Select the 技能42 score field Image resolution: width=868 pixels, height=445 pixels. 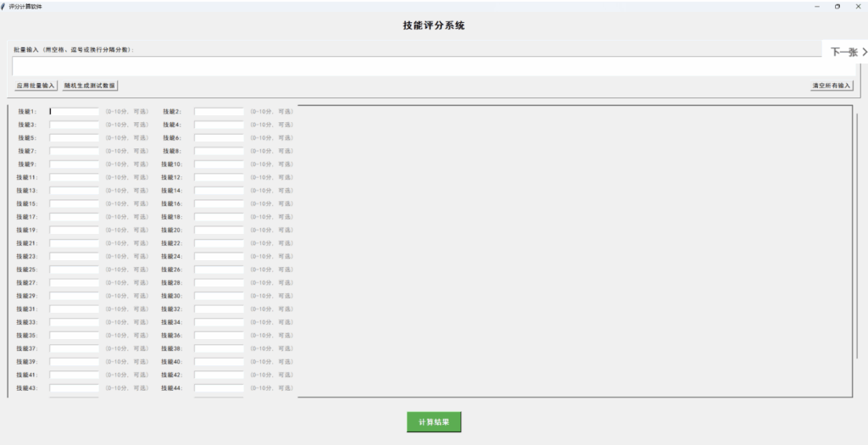[219, 375]
